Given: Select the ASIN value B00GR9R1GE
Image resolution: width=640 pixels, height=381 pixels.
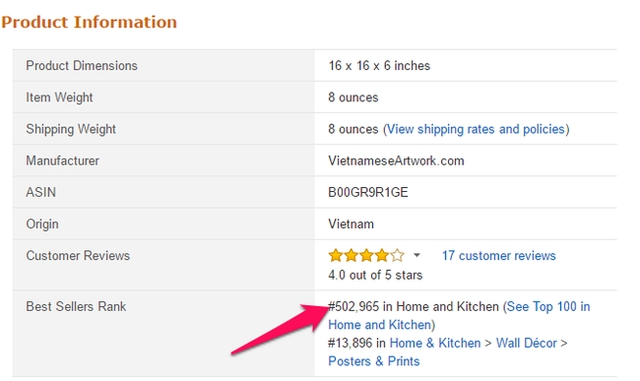Looking at the screenshot, I should click(x=368, y=192).
